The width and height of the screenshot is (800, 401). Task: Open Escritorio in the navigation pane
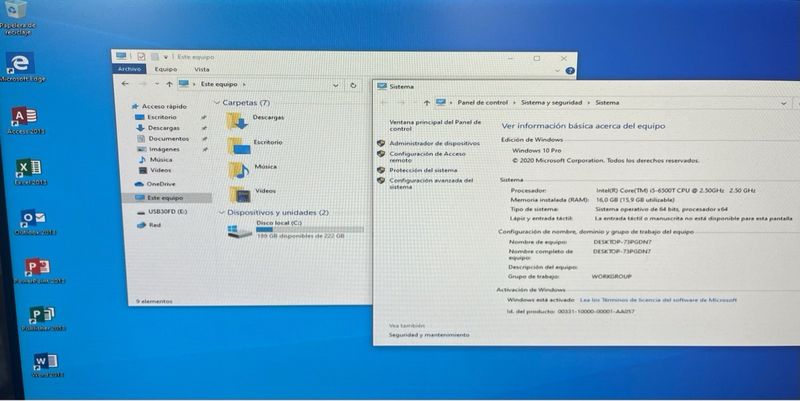pyautogui.click(x=156, y=117)
